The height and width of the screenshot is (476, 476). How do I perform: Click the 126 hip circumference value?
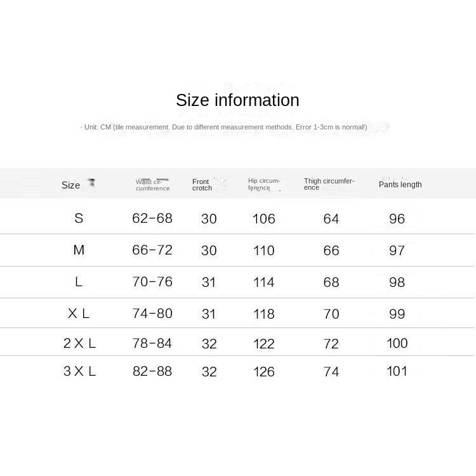pos(263,372)
